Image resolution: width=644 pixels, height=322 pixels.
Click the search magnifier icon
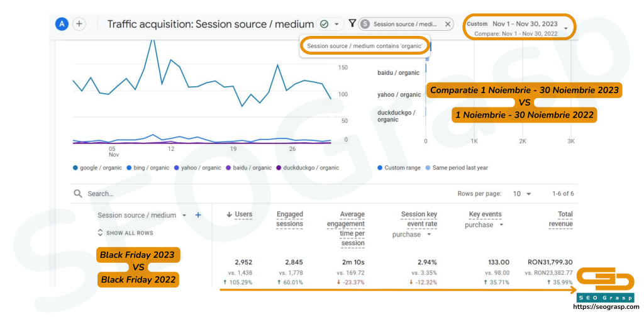click(x=78, y=194)
